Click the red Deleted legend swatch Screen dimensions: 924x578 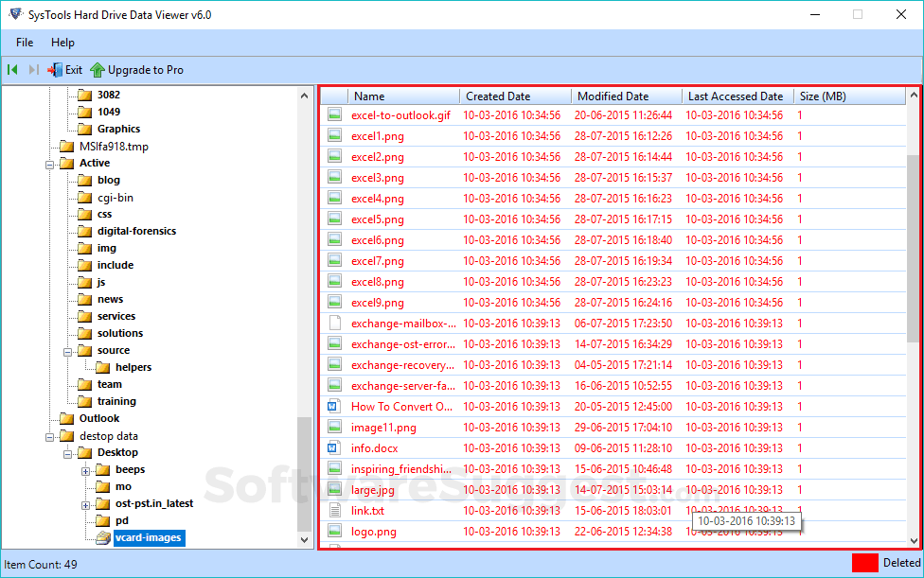coord(865,563)
